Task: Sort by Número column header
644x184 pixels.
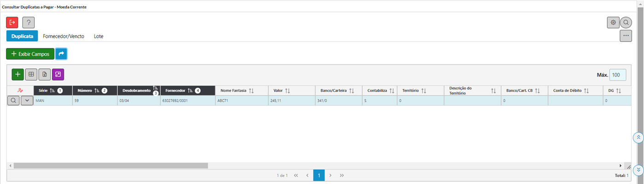Action: pos(95,90)
